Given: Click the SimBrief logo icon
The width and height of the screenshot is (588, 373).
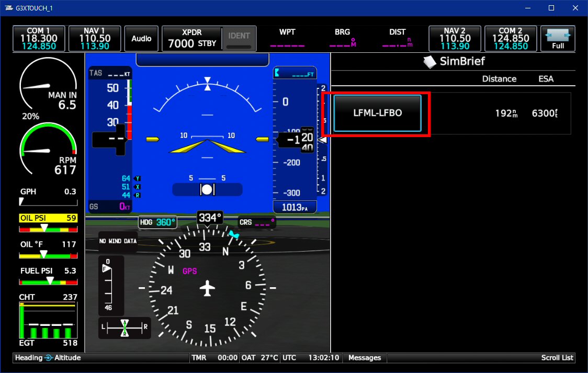Looking at the screenshot, I should 429,62.
